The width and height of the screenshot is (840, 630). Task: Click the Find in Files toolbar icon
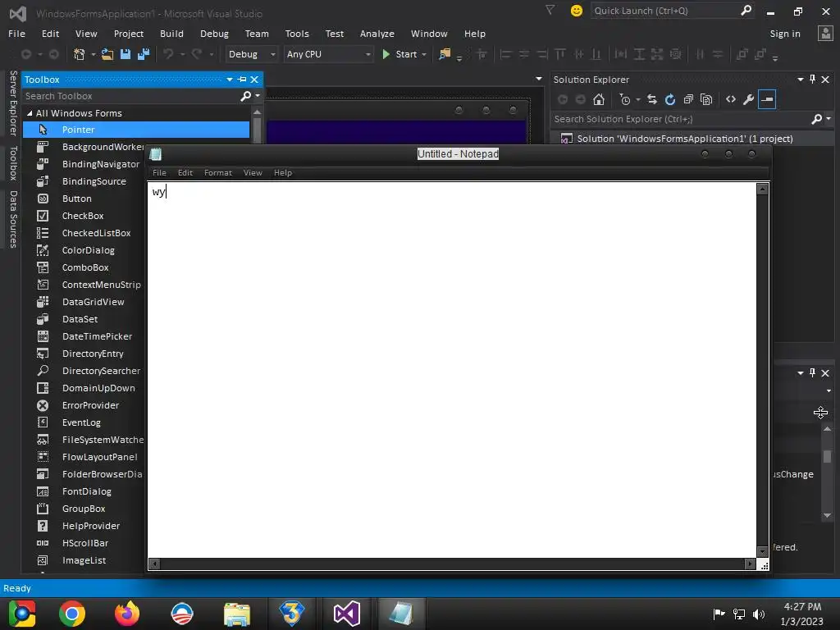tap(445, 54)
